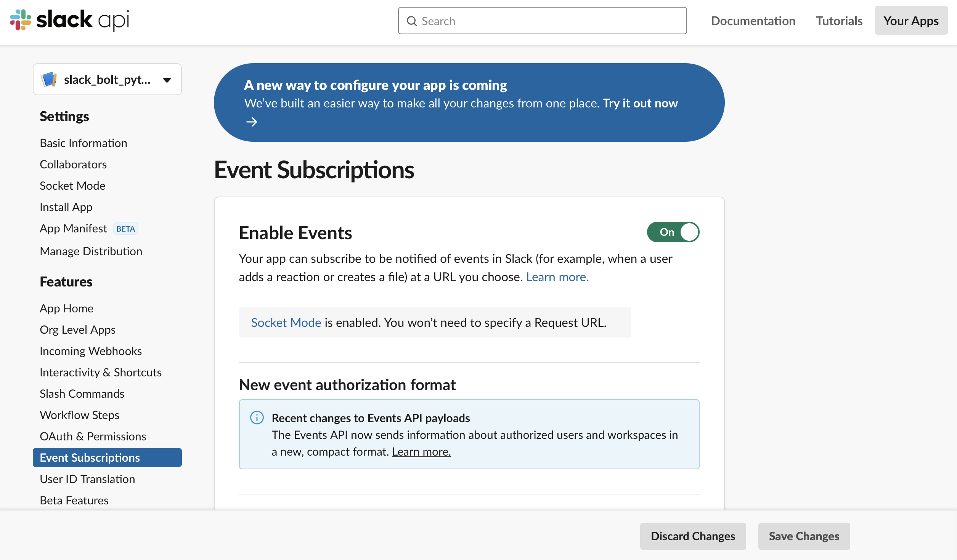Open Workflow Steps
The height and width of the screenshot is (560, 957).
tap(80, 415)
